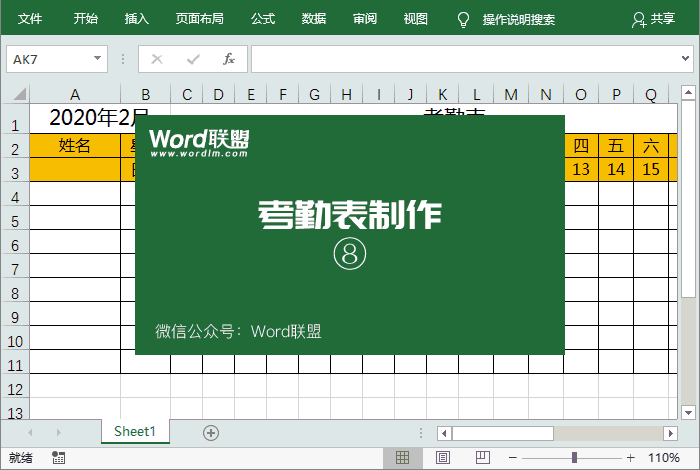Viewport: 700px width, 470px height.
Task: Click the cell showing 14
Action: click(x=616, y=170)
